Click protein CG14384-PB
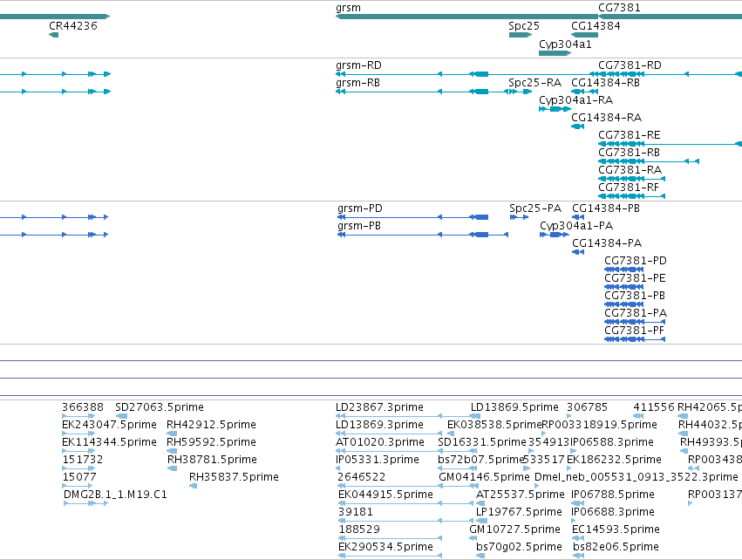The width and height of the screenshot is (742, 560). 606,208
